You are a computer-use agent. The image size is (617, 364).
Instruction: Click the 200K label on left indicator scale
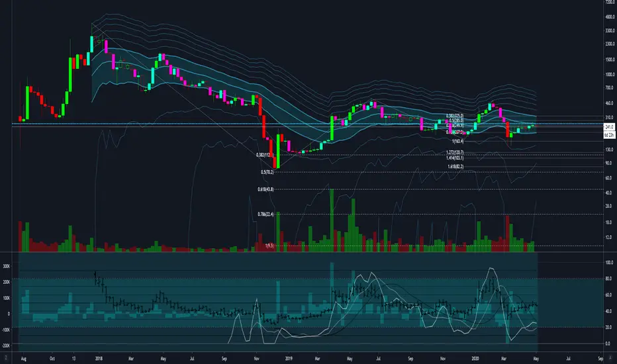[7, 282]
